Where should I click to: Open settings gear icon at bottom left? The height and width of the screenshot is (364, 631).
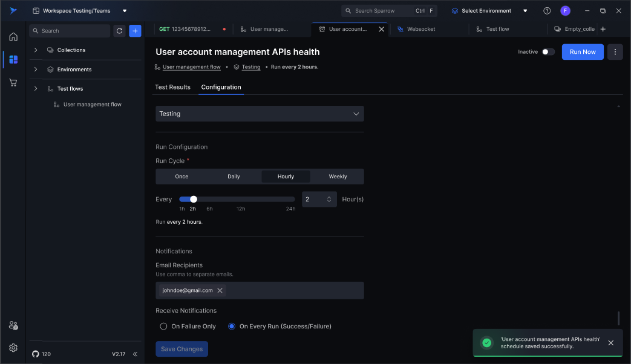(x=13, y=348)
